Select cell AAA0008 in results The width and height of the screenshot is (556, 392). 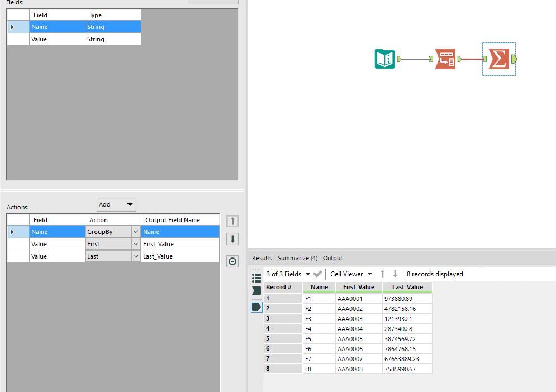pos(359,369)
